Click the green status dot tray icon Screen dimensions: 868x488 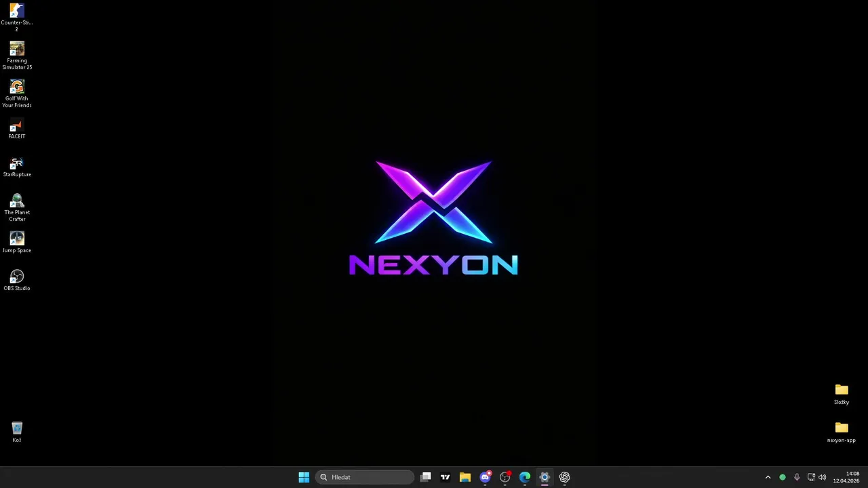(x=783, y=477)
